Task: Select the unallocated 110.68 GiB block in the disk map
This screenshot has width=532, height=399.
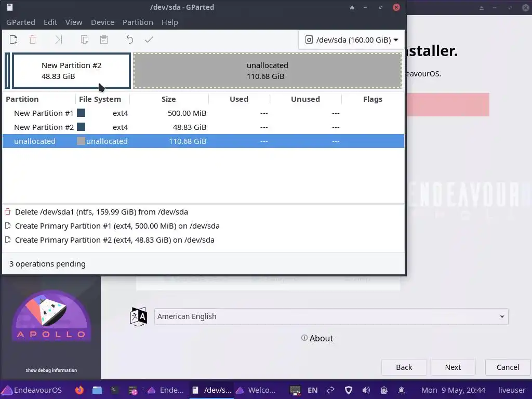Action: 268,71
